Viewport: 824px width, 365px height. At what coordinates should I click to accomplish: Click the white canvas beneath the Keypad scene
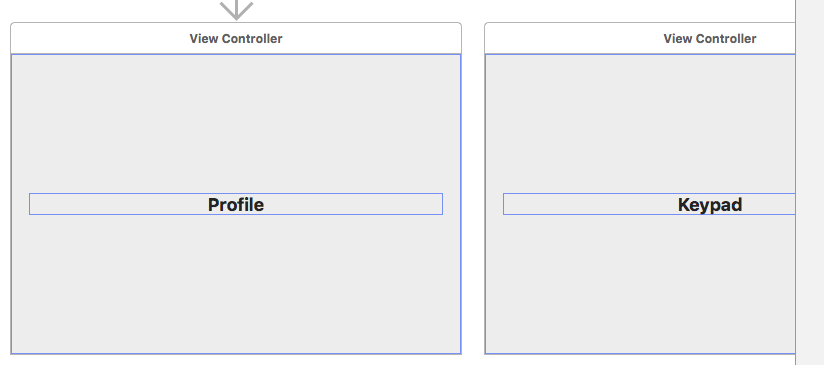(x=640, y=360)
